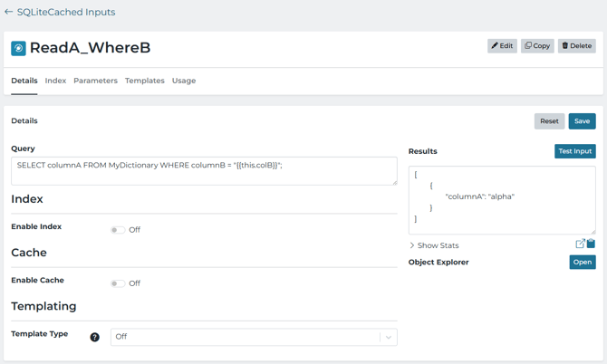Turn on the Enable Cache toggle
The image size is (607, 364).
coord(118,283)
